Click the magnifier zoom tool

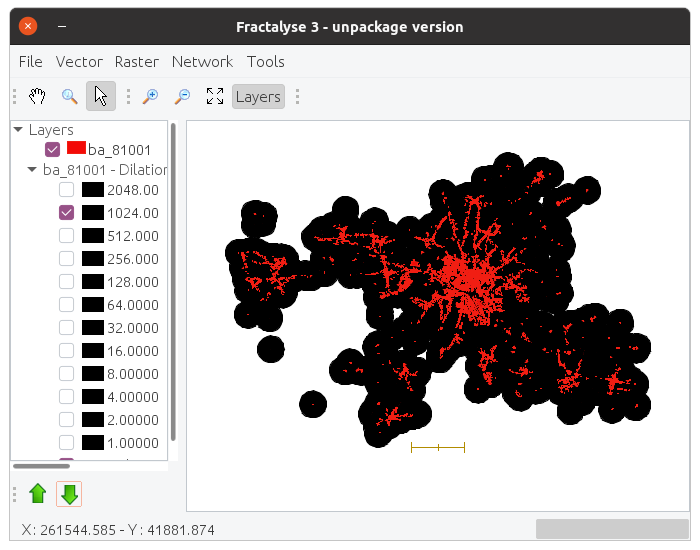point(69,96)
